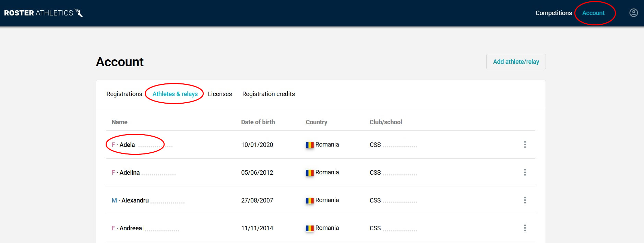644x243 pixels.
Task: Go to Competitions in top navigation
Action: [553, 13]
